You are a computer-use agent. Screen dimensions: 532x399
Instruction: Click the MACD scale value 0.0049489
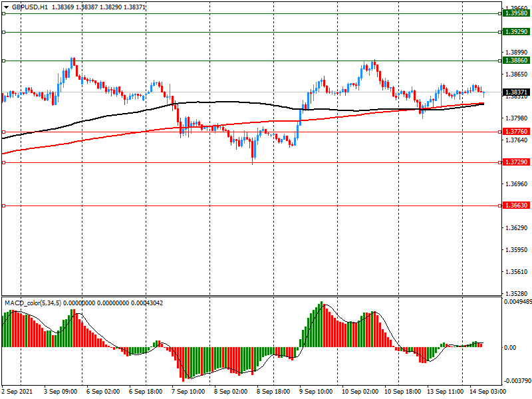(x=518, y=302)
